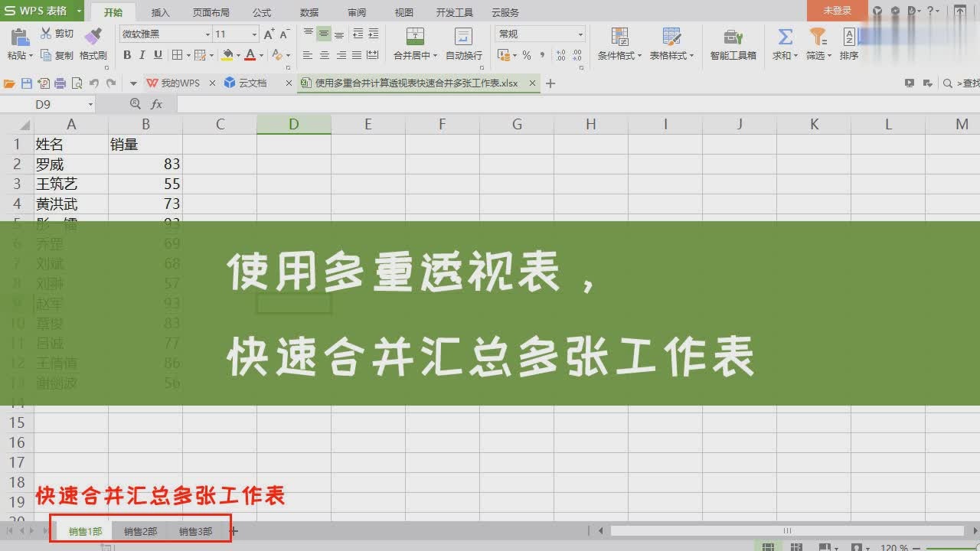Toggle Italic formatting
The width and height of the screenshot is (980, 551).
(x=142, y=55)
